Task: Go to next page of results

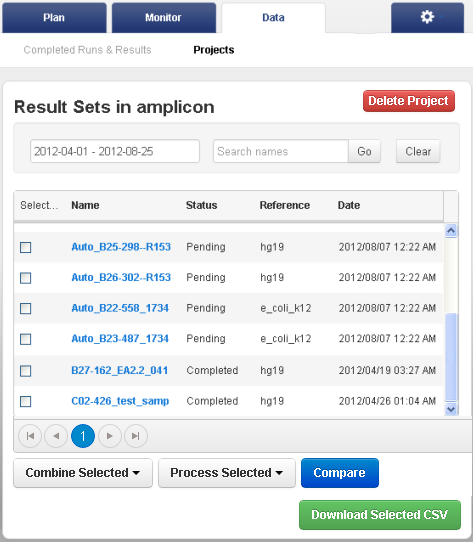Action: (x=110, y=436)
